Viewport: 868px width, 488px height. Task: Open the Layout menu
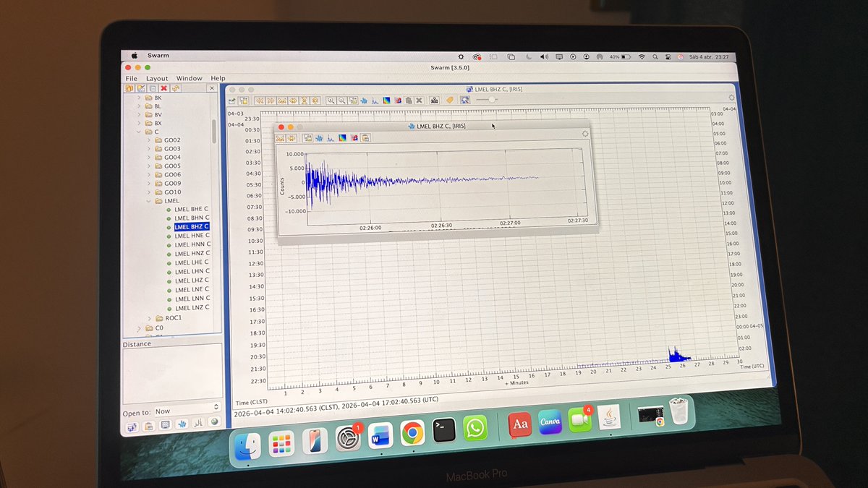click(157, 78)
